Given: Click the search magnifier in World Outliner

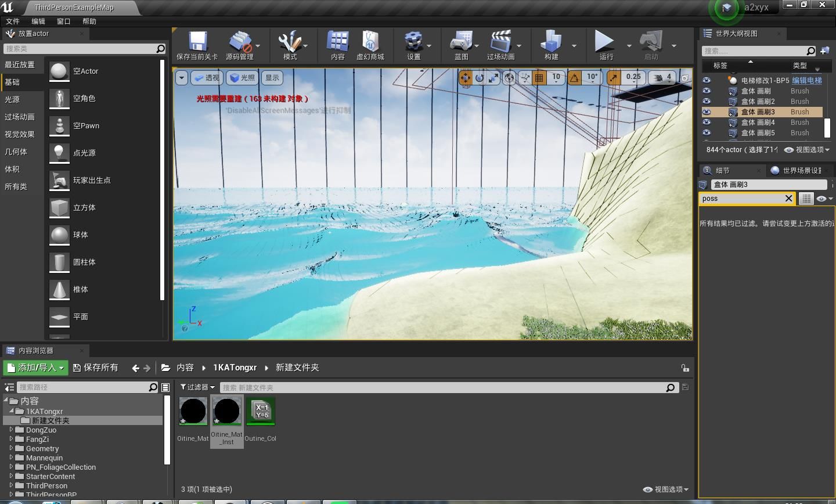Looking at the screenshot, I should (x=811, y=51).
